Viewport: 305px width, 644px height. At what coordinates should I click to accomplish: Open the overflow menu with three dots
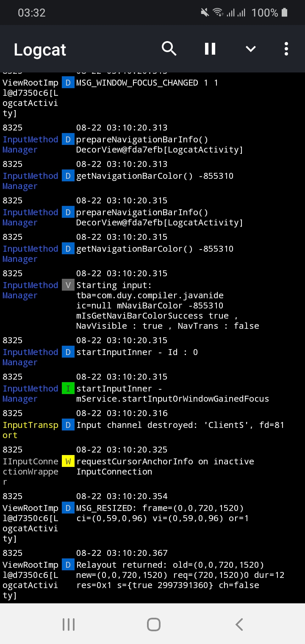click(x=286, y=49)
